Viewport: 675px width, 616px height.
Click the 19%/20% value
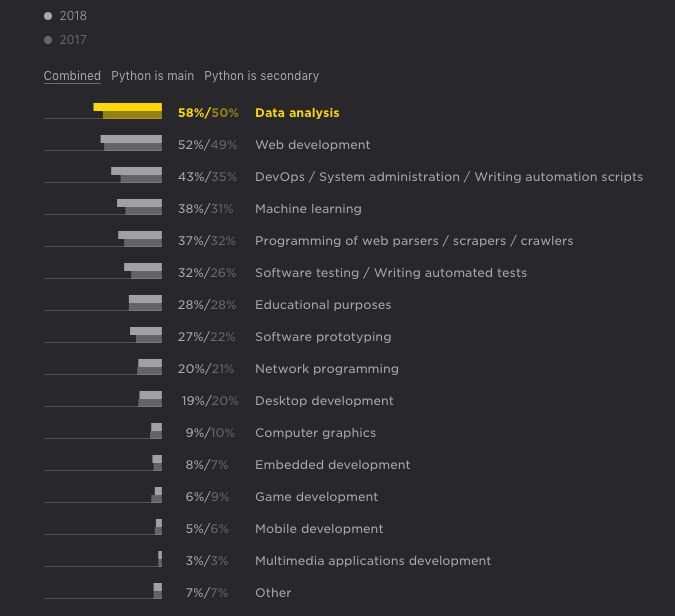click(x=210, y=401)
